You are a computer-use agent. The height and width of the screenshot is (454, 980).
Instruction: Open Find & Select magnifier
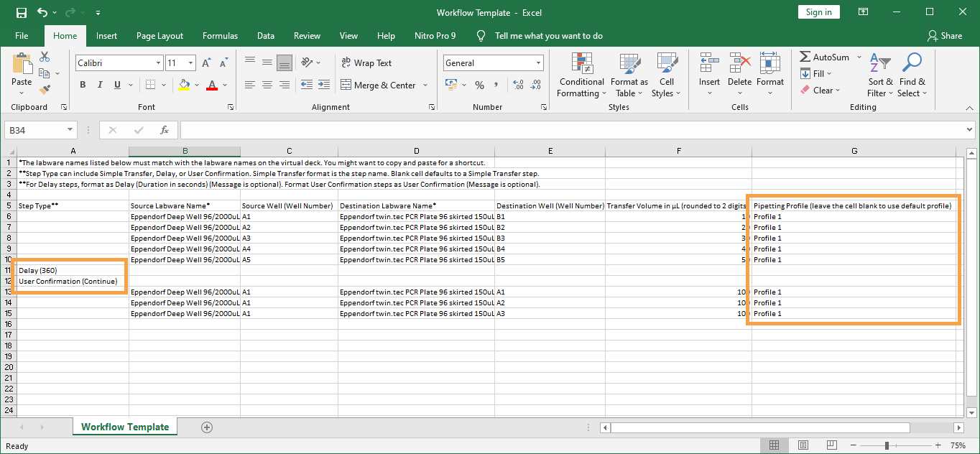point(912,75)
